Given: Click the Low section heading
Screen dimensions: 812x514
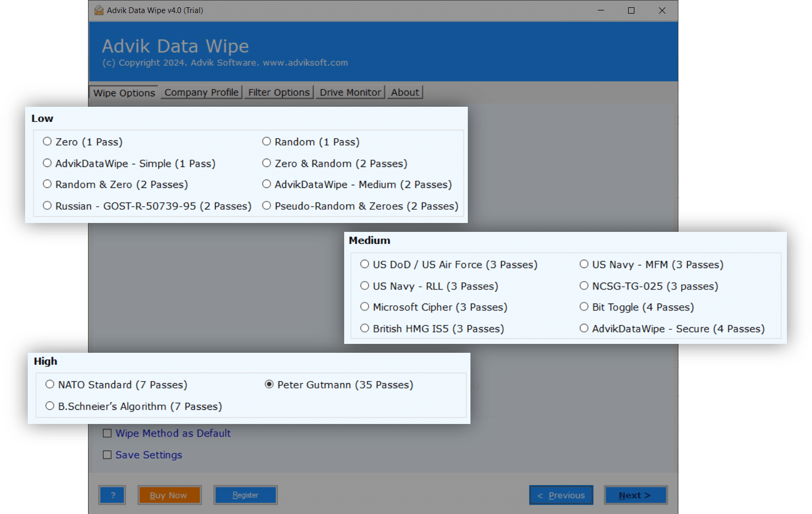Looking at the screenshot, I should click(42, 118).
